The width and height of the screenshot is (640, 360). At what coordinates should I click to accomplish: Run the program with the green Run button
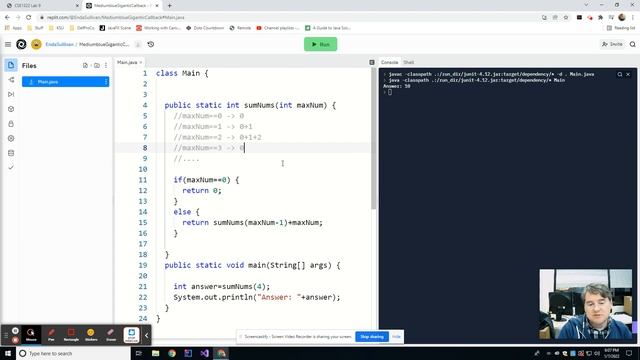(320, 44)
